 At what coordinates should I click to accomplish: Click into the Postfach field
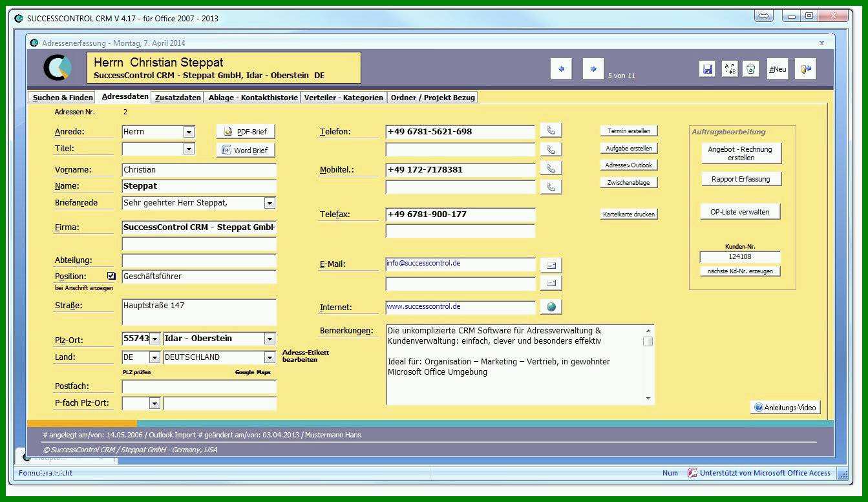click(199, 386)
